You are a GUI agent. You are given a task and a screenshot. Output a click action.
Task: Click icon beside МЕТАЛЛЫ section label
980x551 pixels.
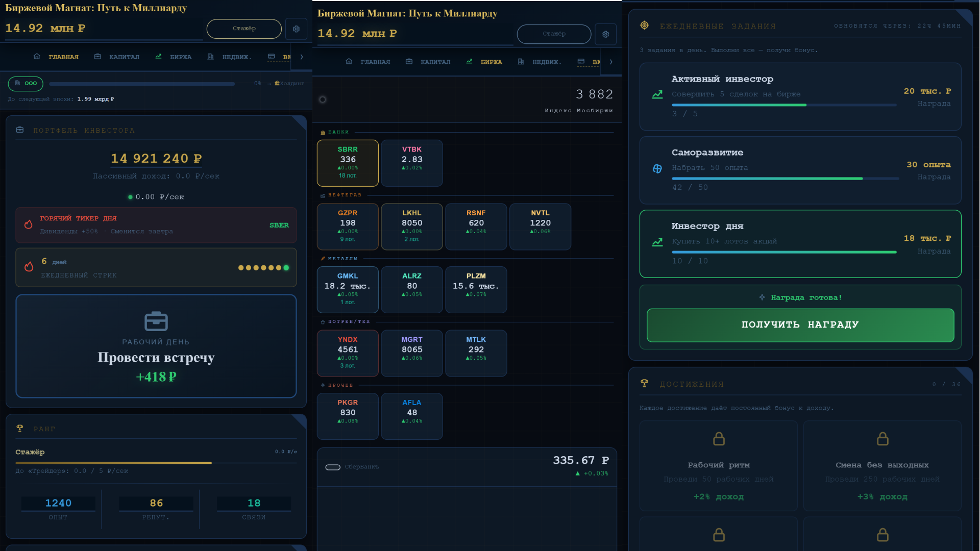click(323, 259)
